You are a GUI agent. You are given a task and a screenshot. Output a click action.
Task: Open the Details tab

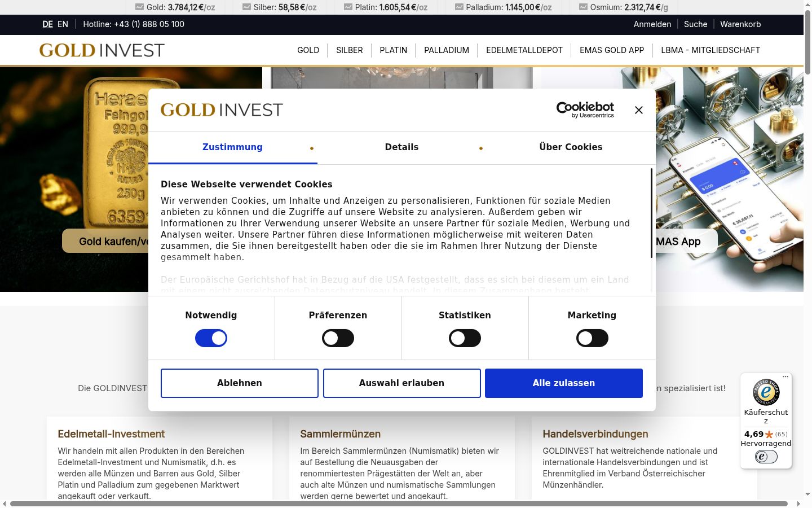(401, 147)
